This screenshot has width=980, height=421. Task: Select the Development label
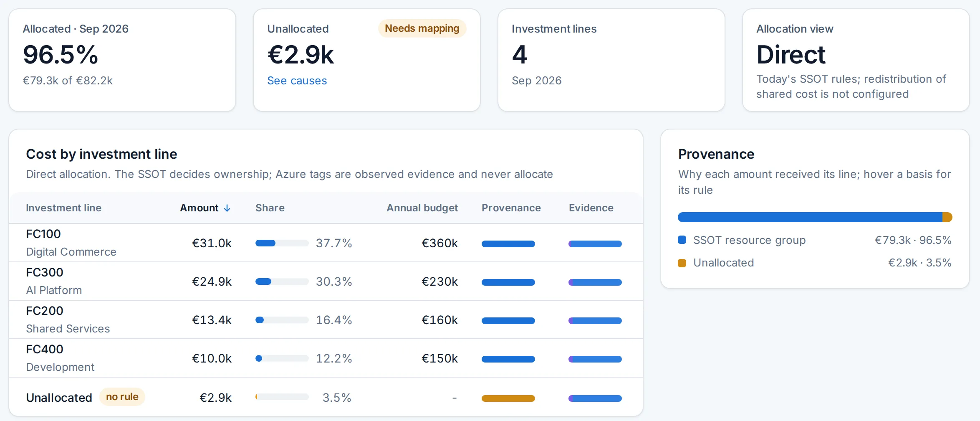(60, 367)
